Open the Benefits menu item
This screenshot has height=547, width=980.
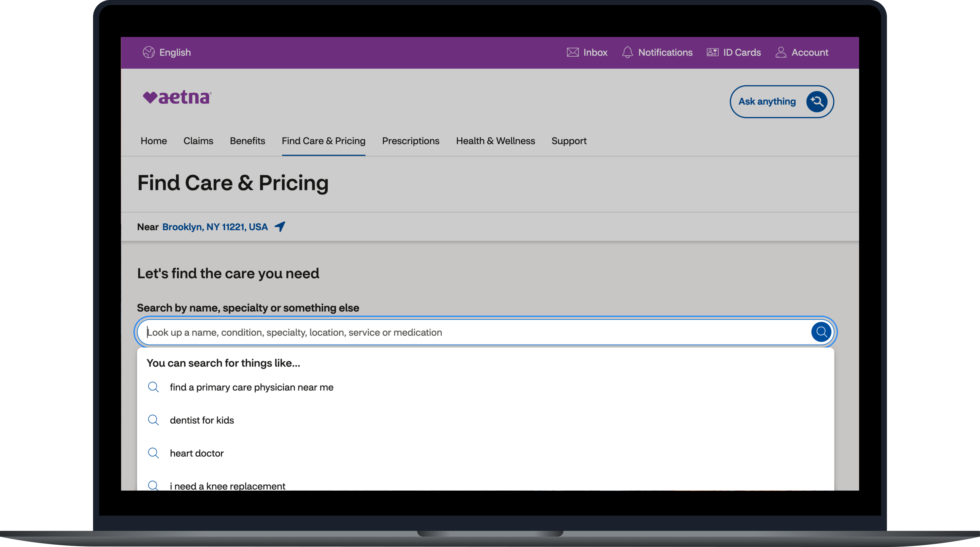coord(247,141)
